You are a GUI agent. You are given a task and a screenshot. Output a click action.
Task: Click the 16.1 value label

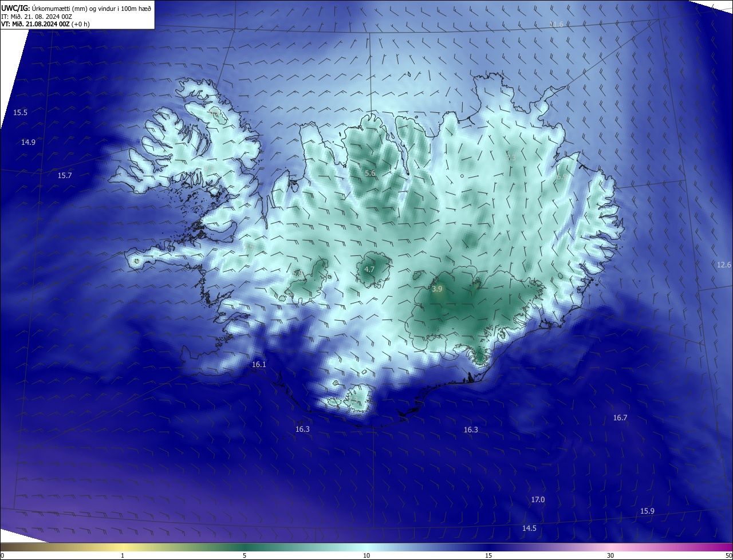pyautogui.click(x=259, y=365)
